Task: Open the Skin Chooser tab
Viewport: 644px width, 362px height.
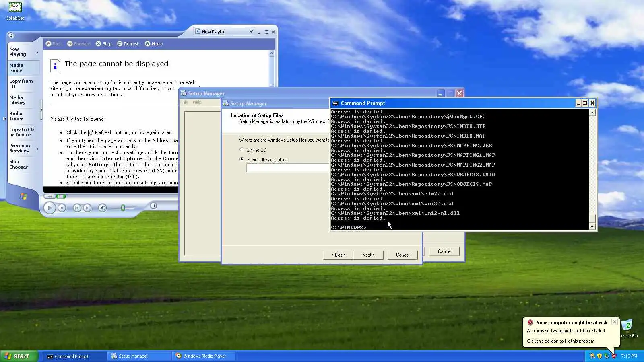Action: [x=24, y=164]
